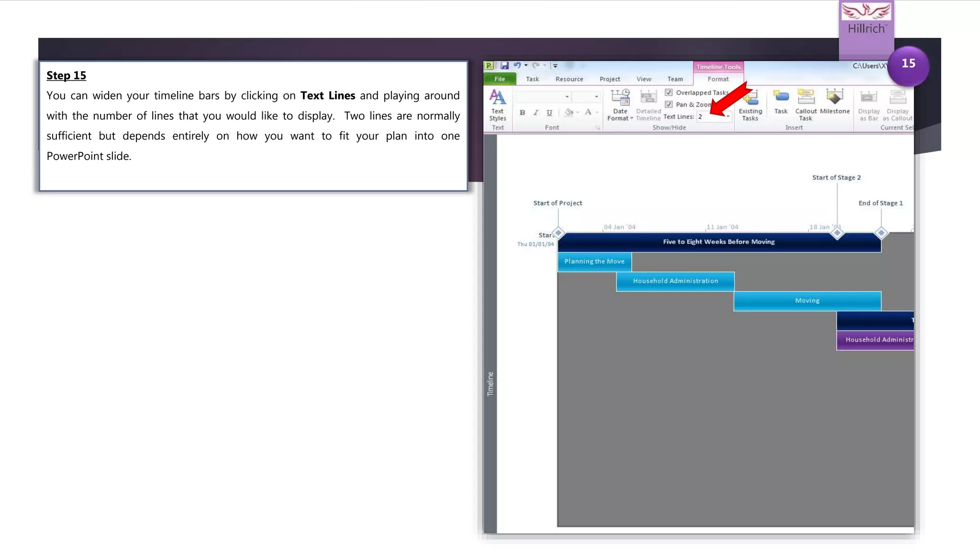Viewport: 980px width, 551px height.
Task: Select the purple Household Administr bar
Action: (875, 340)
